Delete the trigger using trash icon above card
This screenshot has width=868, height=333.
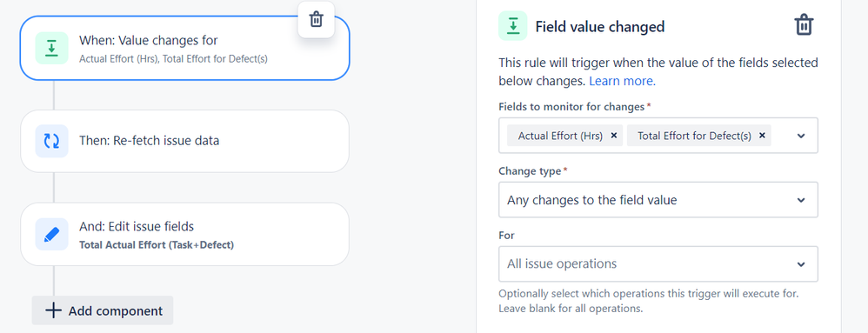pos(316,19)
